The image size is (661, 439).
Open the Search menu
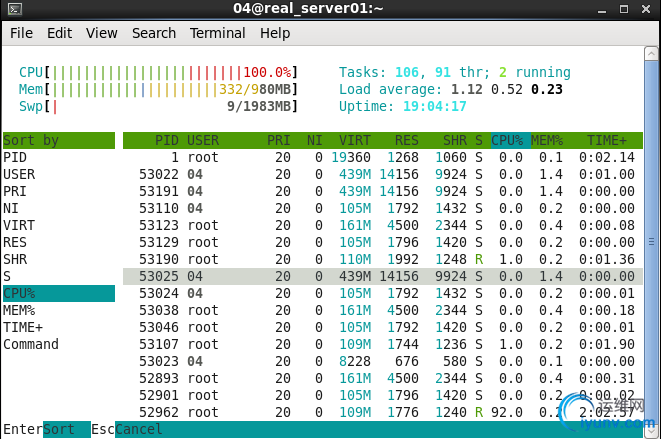[x=154, y=33]
